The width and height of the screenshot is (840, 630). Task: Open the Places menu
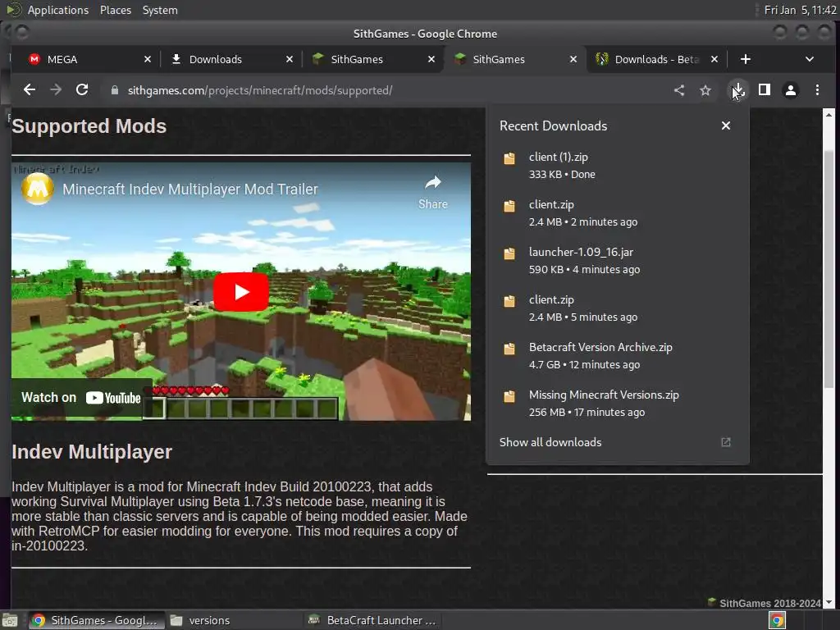[x=115, y=10]
